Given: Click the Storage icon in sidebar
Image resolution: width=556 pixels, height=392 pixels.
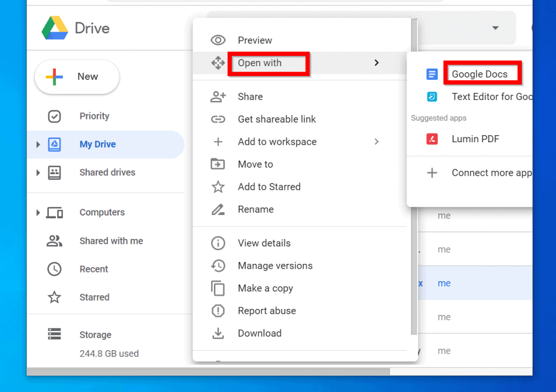Looking at the screenshot, I should [x=54, y=334].
